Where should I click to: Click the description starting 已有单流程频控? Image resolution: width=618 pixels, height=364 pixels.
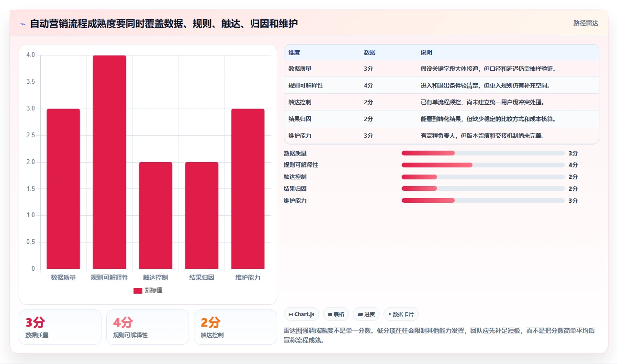pos(482,102)
